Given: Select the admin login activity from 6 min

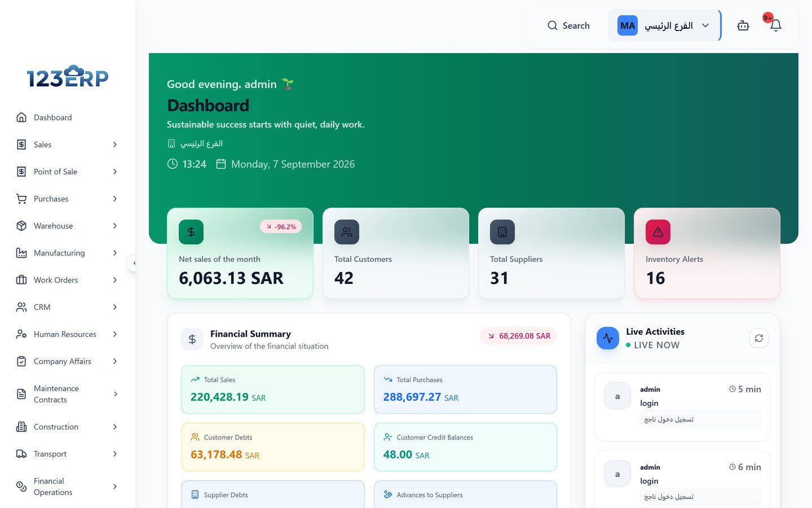Looking at the screenshot, I should [682, 480].
